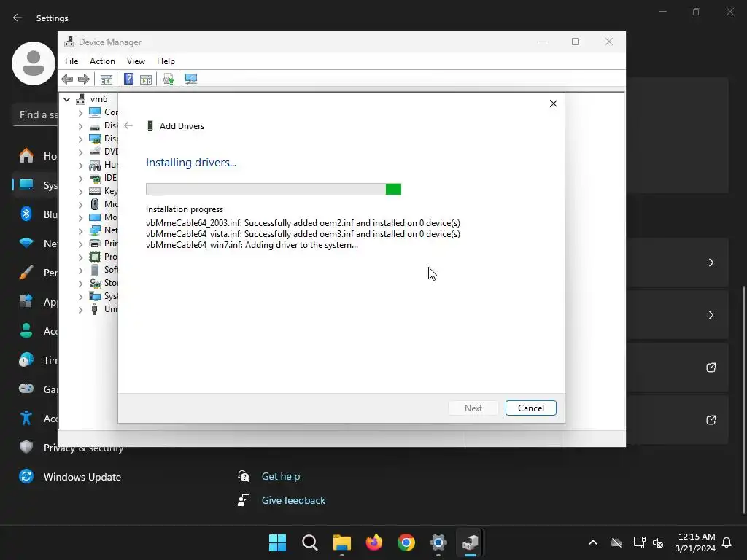747x560 pixels.
Task: Select the System devices icon
Action: click(x=95, y=296)
